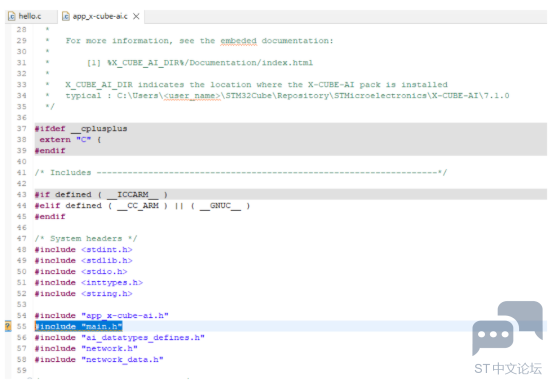Click the misspelled word embeded in comment
551x384 pixels.
coord(239,41)
